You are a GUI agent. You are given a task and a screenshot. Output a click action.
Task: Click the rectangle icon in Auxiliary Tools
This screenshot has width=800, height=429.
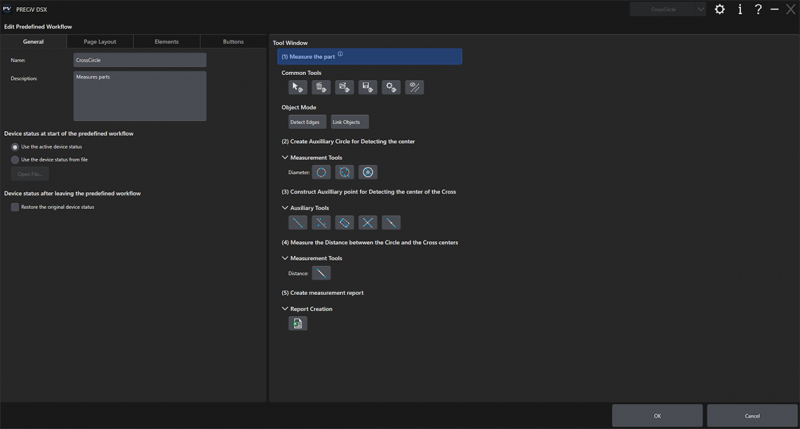click(344, 222)
